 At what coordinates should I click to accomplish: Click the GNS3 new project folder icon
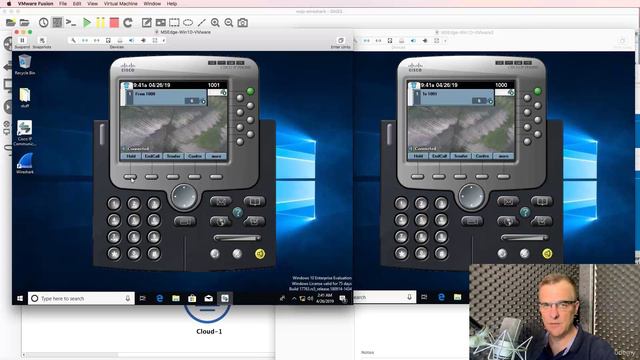pos(11,22)
